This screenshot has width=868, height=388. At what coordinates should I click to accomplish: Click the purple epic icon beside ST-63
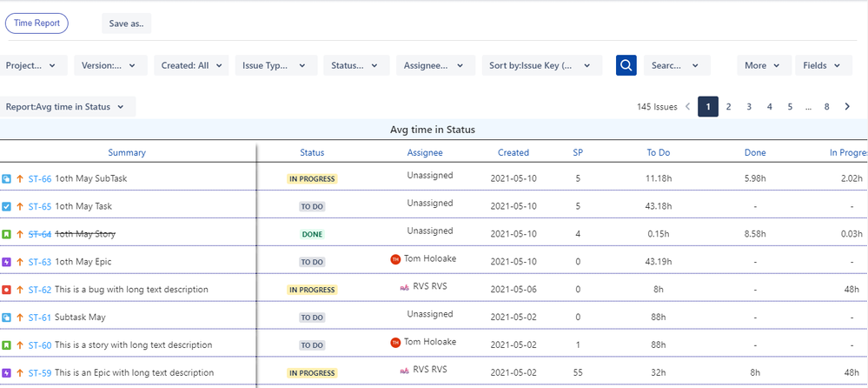pyautogui.click(x=6, y=262)
